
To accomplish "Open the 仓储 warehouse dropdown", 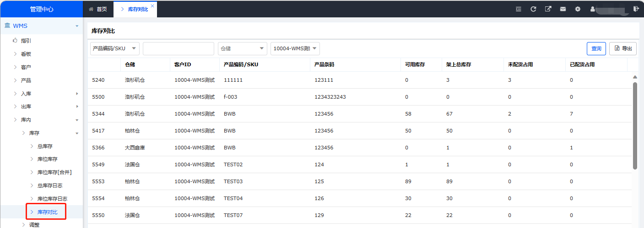I will (243, 48).
